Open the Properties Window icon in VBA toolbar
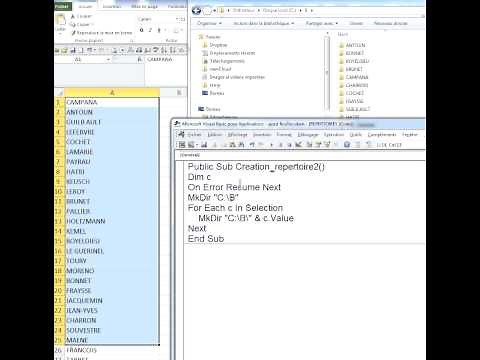Image resolution: width=480 pixels, height=360 pixels. coord(318,144)
